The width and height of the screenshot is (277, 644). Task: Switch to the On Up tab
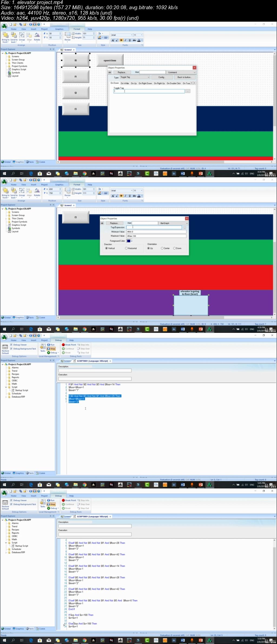tap(134, 83)
